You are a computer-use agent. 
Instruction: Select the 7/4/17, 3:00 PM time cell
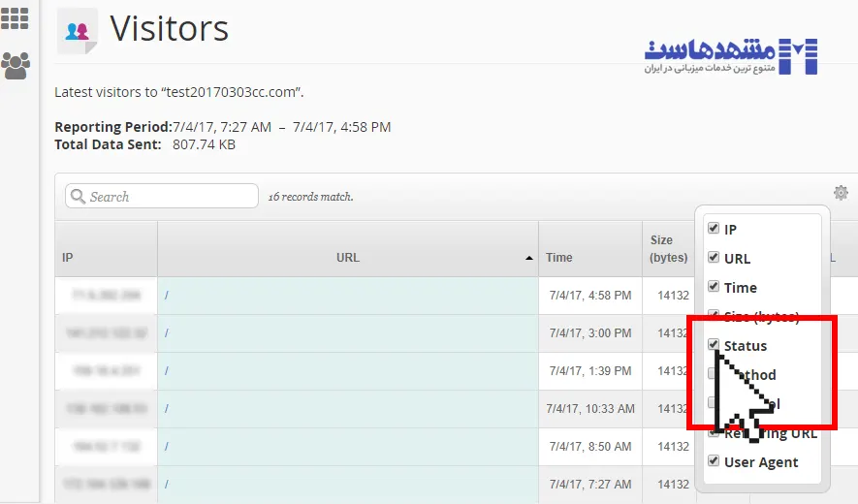click(x=589, y=332)
